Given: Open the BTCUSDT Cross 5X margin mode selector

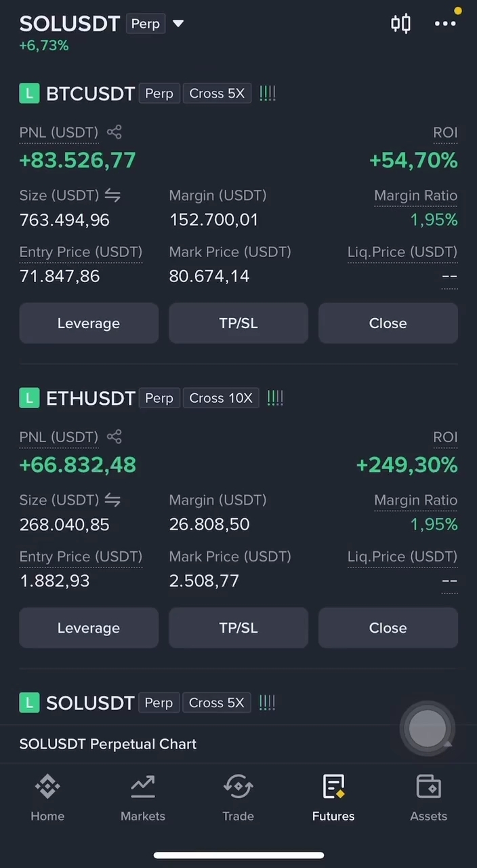Looking at the screenshot, I should pyautogui.click(x=217, y=94).
